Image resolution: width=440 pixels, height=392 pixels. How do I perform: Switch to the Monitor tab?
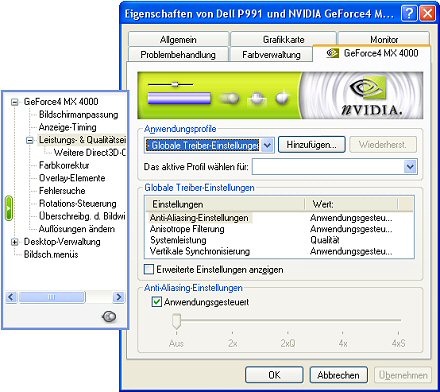(384, 39)
